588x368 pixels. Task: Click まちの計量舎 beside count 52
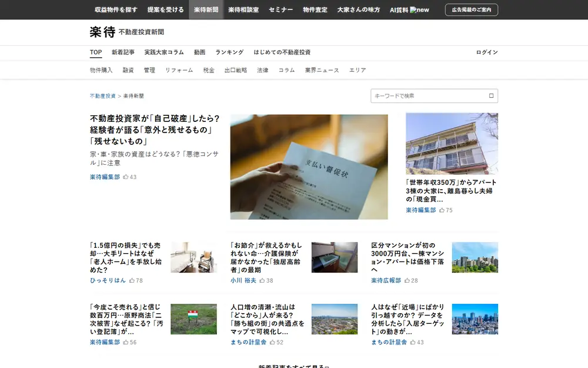[x=248, y=342]
